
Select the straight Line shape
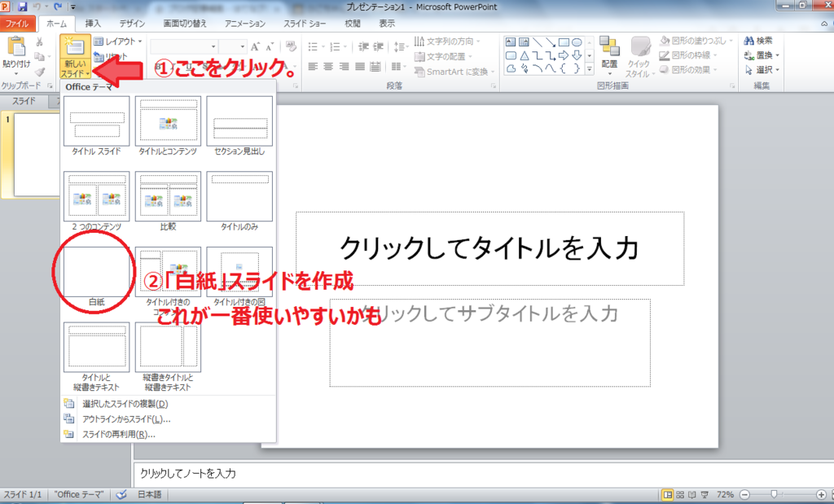click(538, 42)
